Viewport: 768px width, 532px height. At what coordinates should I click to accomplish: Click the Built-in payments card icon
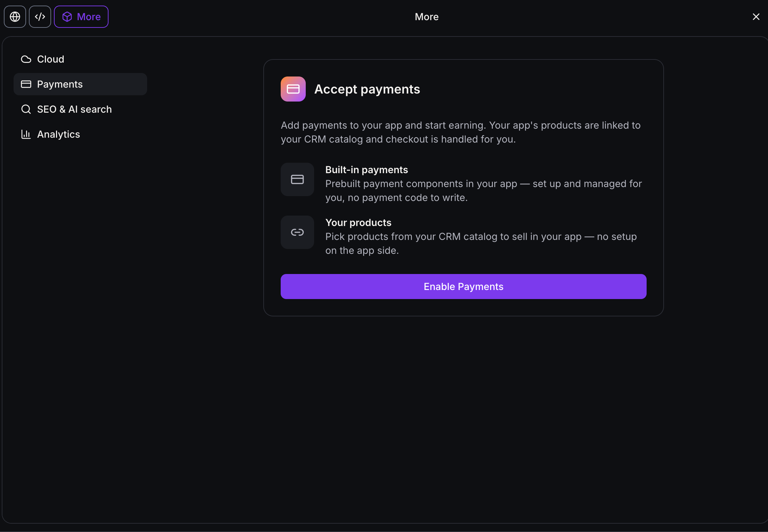(297, 179)
